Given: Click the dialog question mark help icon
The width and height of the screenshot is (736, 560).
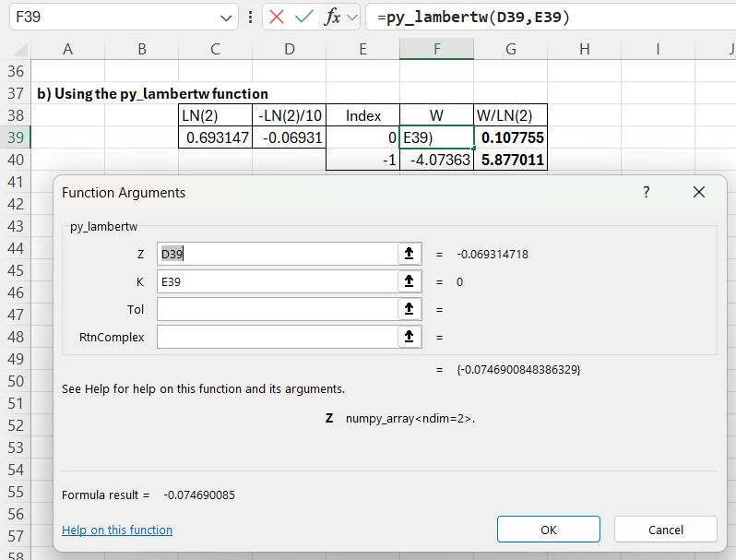Looking at the screenshot, I should point(647,192).
